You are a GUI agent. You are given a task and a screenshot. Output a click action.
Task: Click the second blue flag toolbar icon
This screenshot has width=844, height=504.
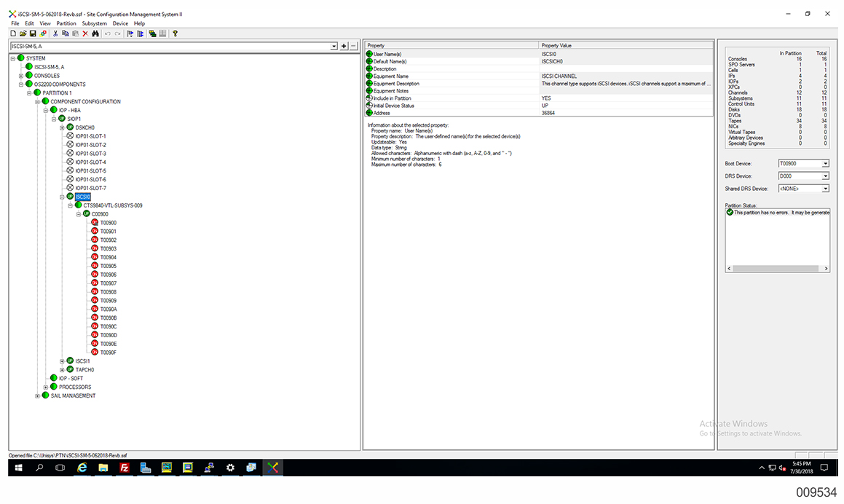[141, 34]
